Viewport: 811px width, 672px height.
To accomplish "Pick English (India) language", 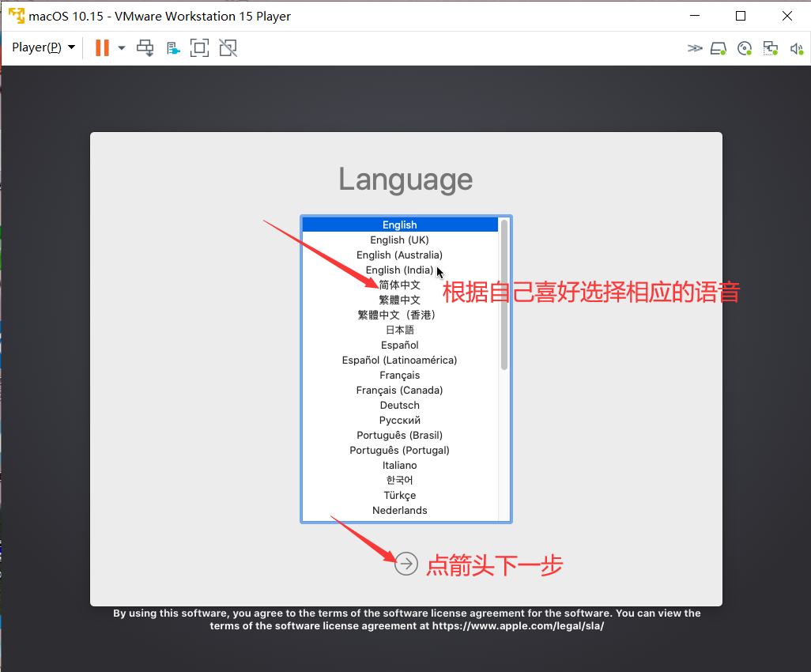I will 400,270.
